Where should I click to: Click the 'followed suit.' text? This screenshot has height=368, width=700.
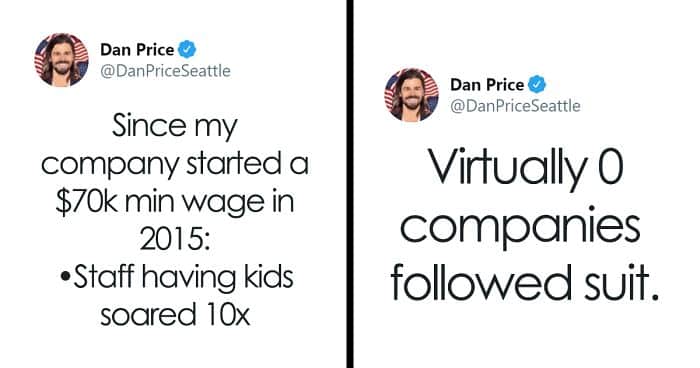click(525, 282)
